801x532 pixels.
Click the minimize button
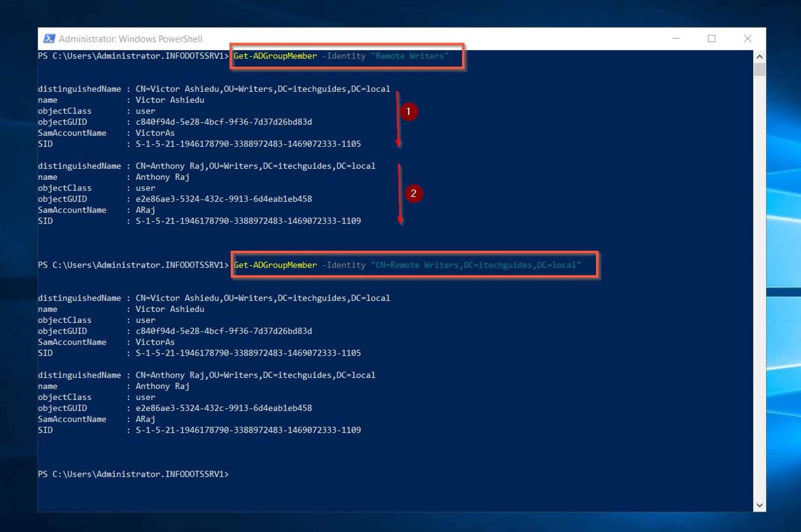click(675, 39)
